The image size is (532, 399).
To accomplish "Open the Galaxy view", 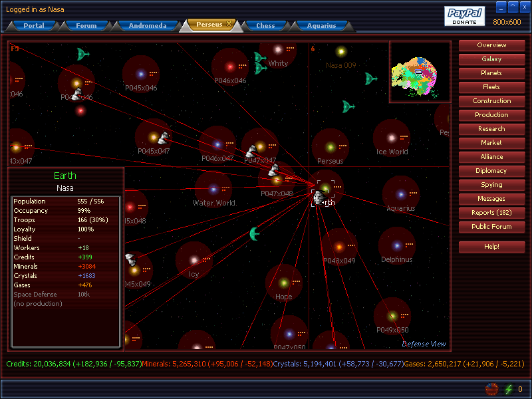I will [491, 59].
